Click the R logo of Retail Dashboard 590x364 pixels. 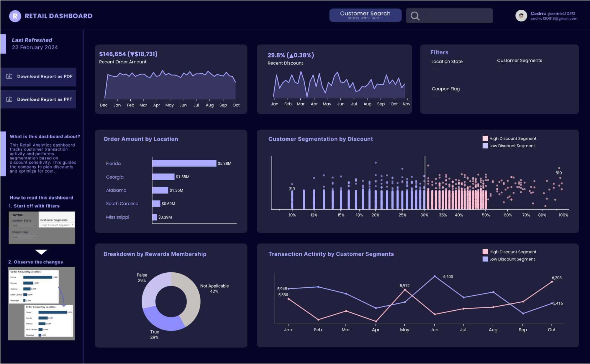(x=15, y=16)
